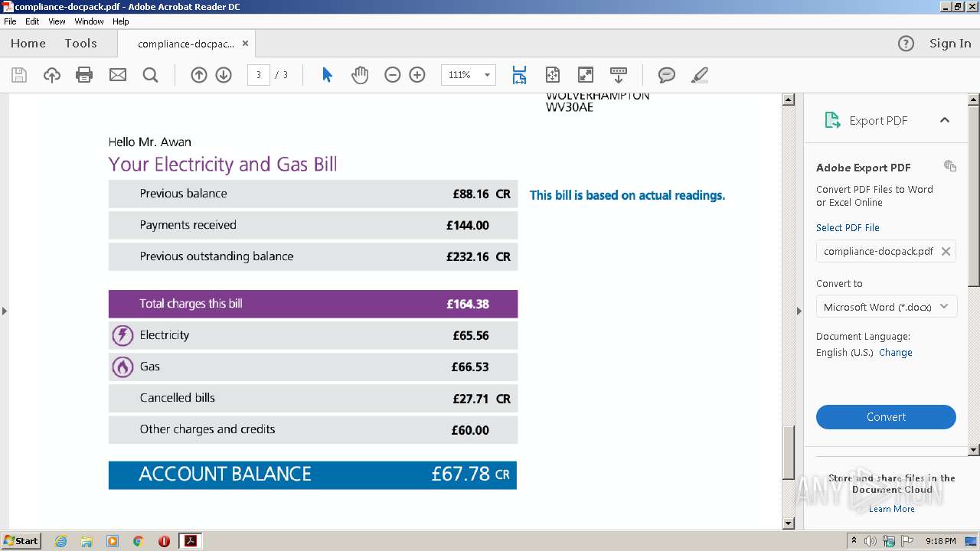Screen dimensions: 980x551
Task: Switch to the Tools tab
Action: click(80, 44)
